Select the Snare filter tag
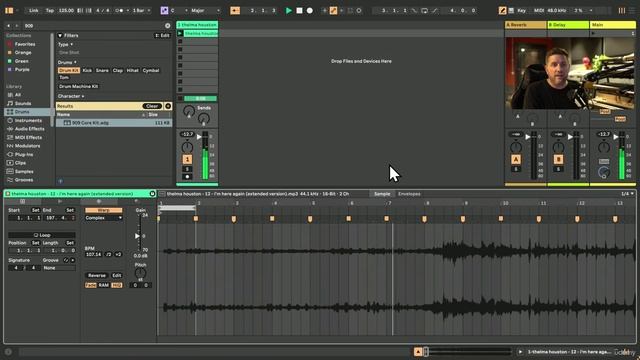The width and height of the screenshot is (640, 360). (x=102, y=71)
